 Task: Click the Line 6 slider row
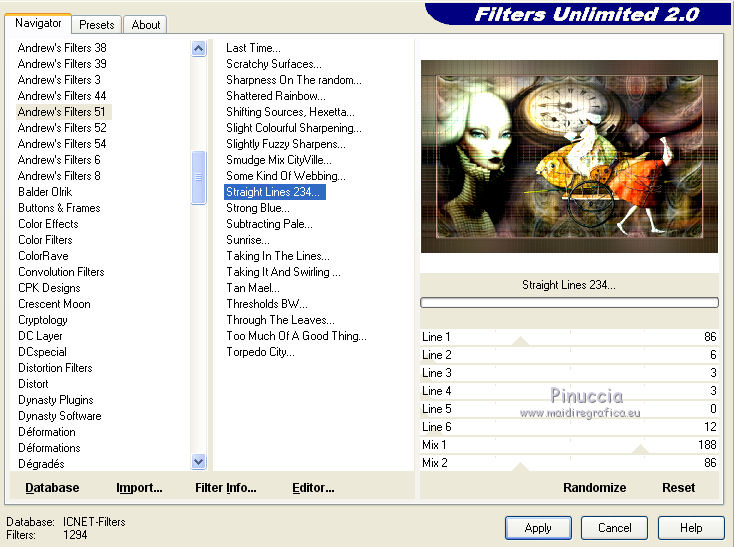(569, 427)
